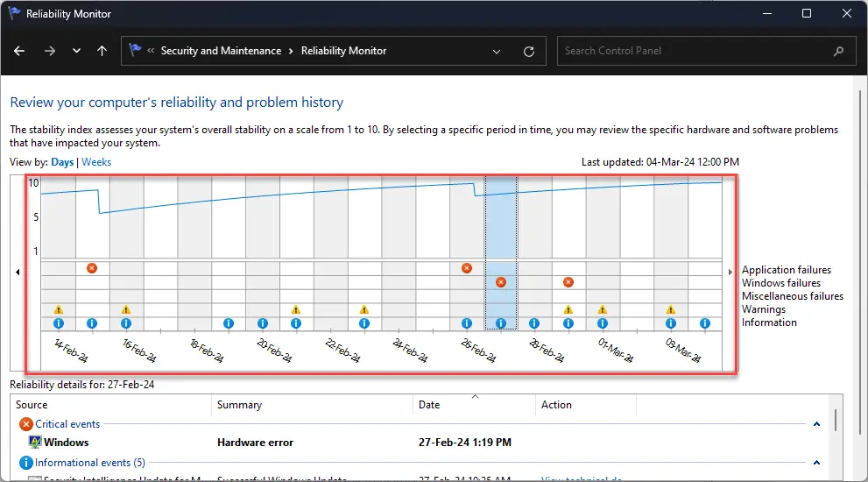Screen dimensions: 868x482
Task: Collapse the Critical events group
Action: [x=816, y=424]
